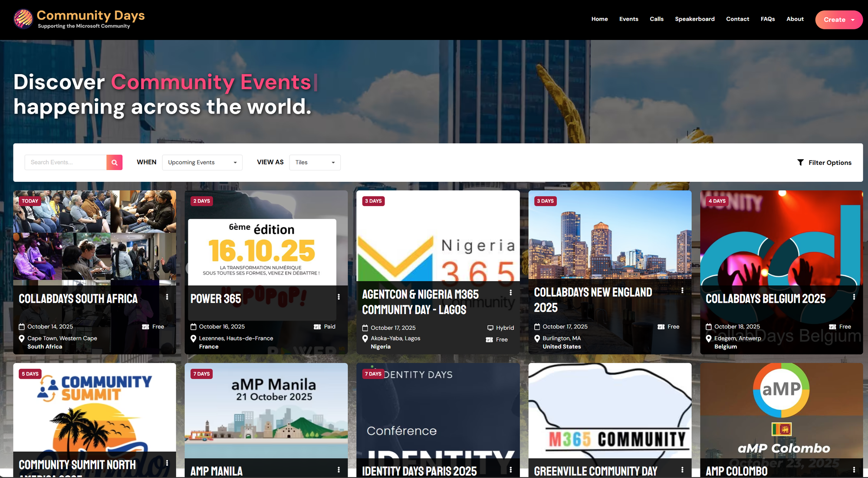Focus the Search Events input field

pos(66,162)
